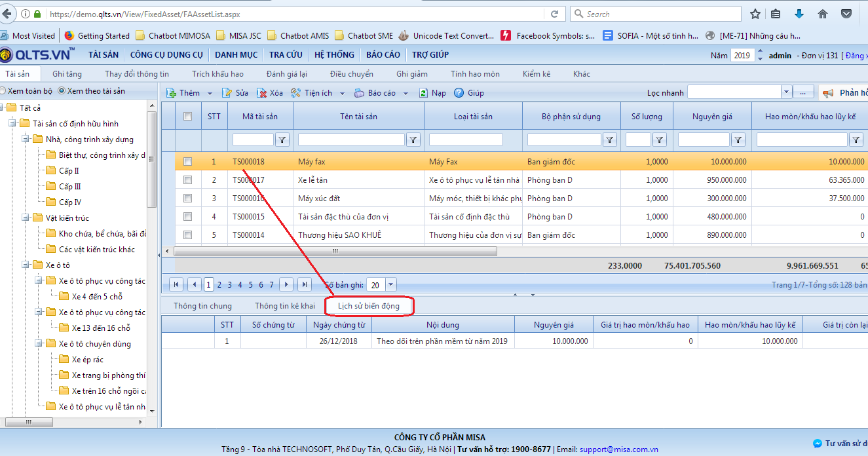The width and height of the screenshot is (868, 456).
Task: Collapse Tài sản cố định hữu hình node
Action: [x=12, y=124]
